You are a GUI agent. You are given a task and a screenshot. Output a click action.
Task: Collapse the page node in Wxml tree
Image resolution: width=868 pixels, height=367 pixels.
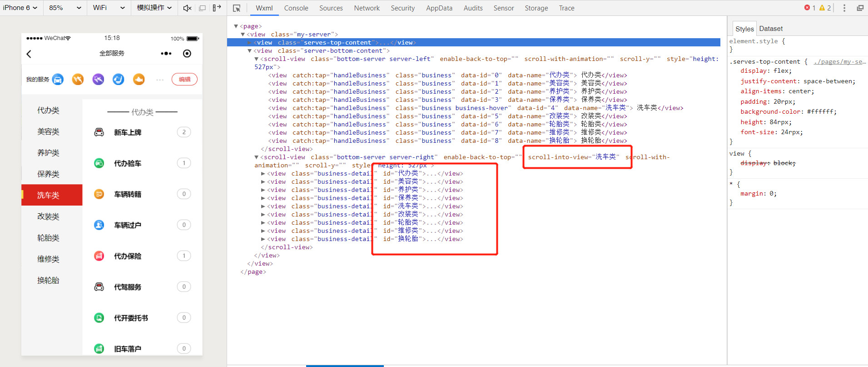[x=236, y=26]
